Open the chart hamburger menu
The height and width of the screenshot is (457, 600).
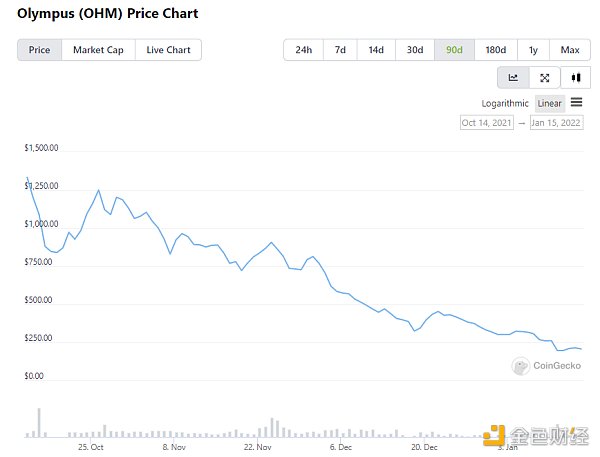coord(577,102)
